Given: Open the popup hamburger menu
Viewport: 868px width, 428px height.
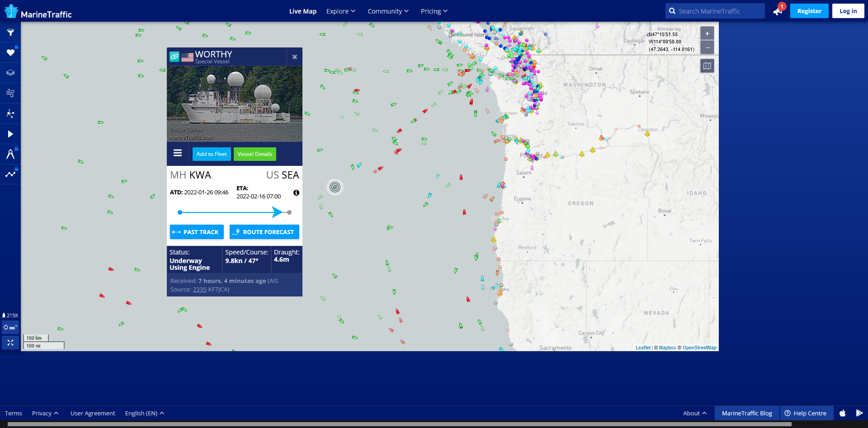Looking at the screenshot, I should 178,153.
